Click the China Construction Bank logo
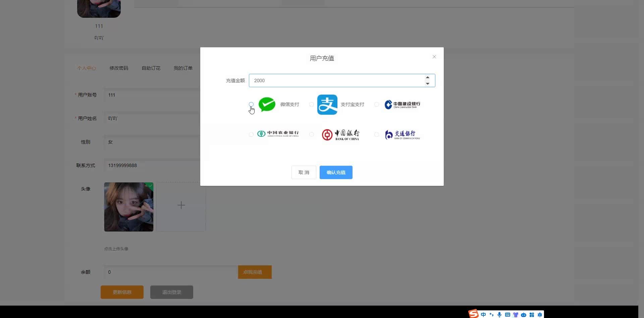Viewport: 644px width, 318px height. pyautogui.click(x=402, y=104)
